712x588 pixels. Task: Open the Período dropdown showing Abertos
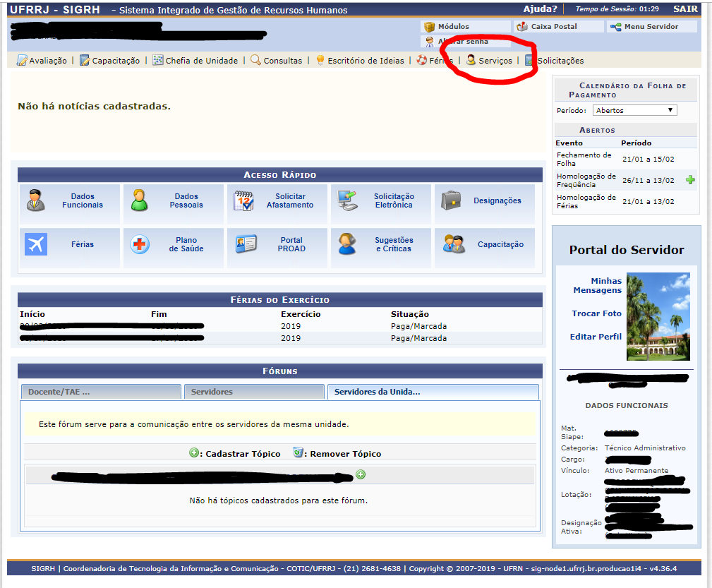coord(633,110)
